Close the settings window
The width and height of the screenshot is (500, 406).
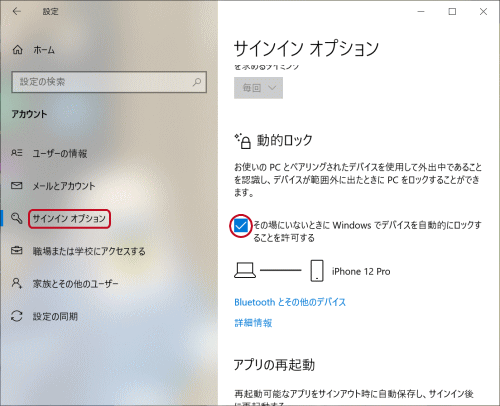point(483,12)
